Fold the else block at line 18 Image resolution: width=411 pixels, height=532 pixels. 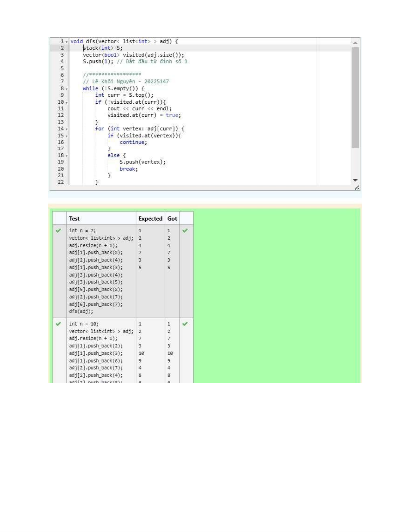67,156
